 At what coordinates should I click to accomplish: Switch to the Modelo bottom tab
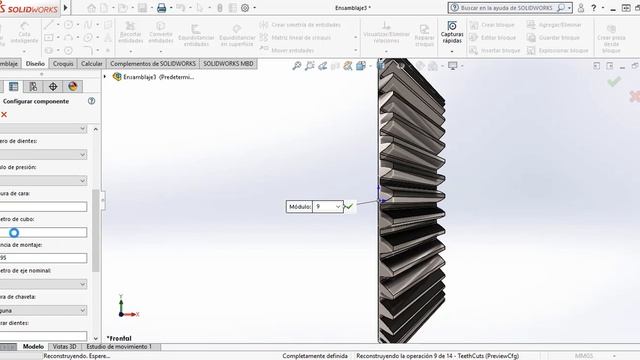click(33, 347)
